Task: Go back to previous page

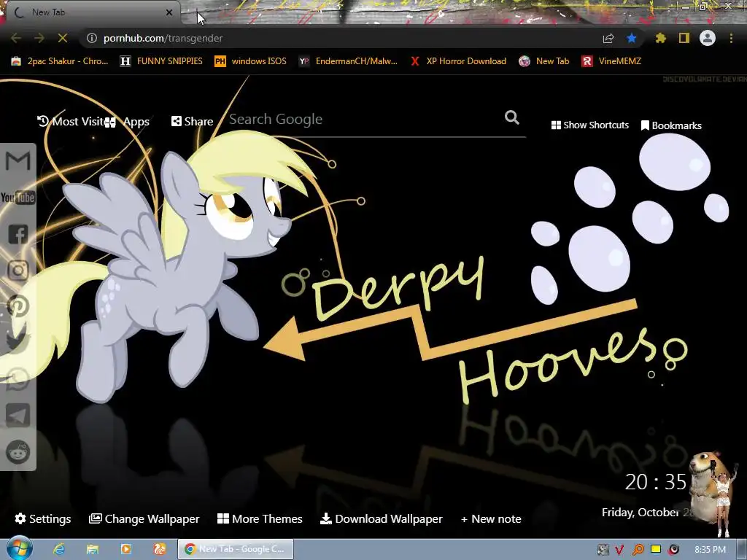Action: tap(16, 38)
